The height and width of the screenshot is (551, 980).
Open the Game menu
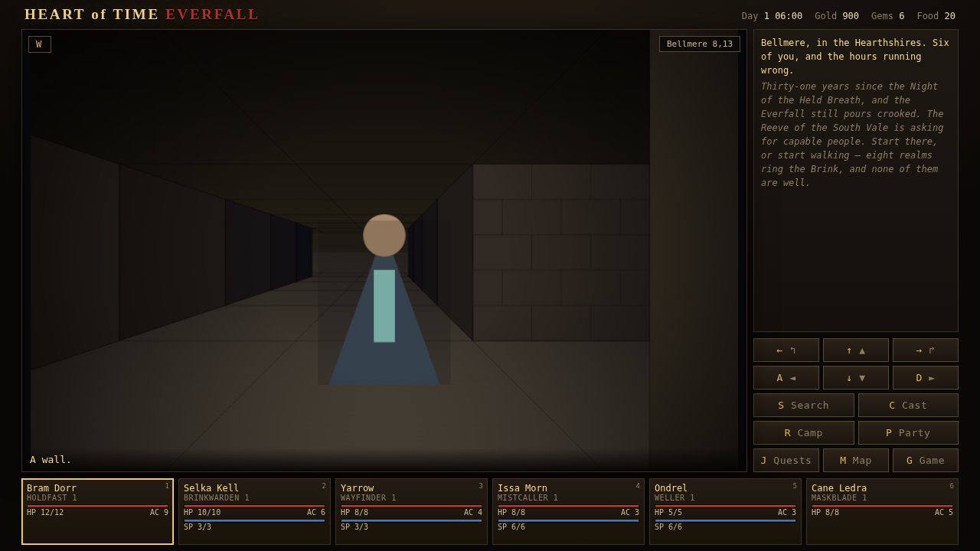(926, 461)
